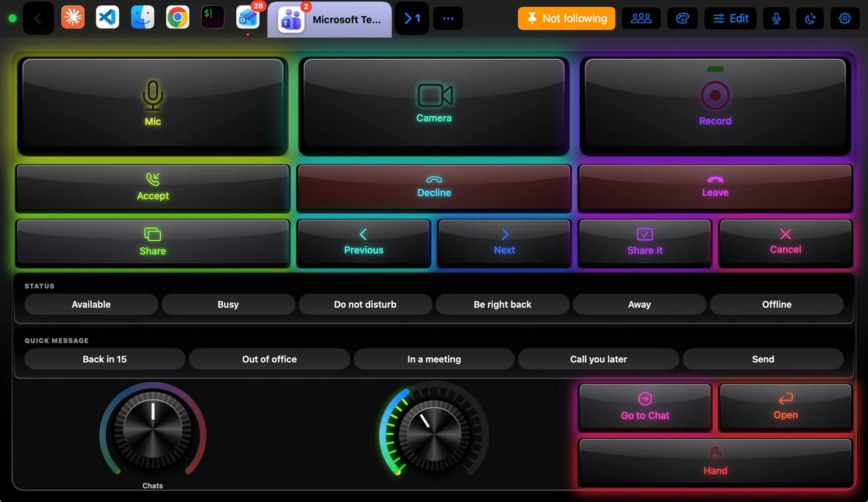Click the Open button
Screen dimensions: 868x502
pyautogui.click(x=785, y=408)
